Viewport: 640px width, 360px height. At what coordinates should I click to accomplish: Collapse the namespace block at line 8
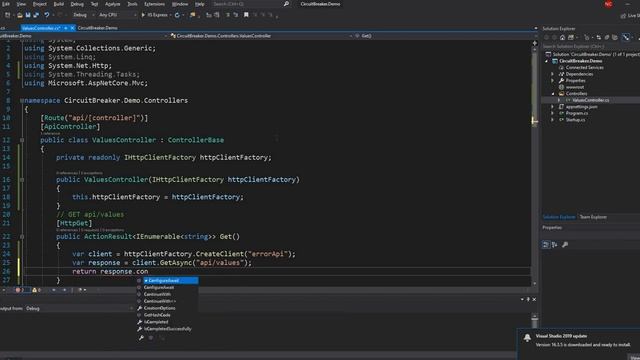click(x=22, y=100)
